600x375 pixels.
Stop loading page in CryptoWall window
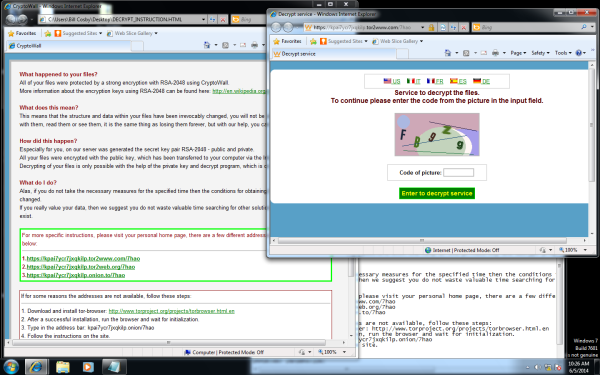[x=223, y=20]
